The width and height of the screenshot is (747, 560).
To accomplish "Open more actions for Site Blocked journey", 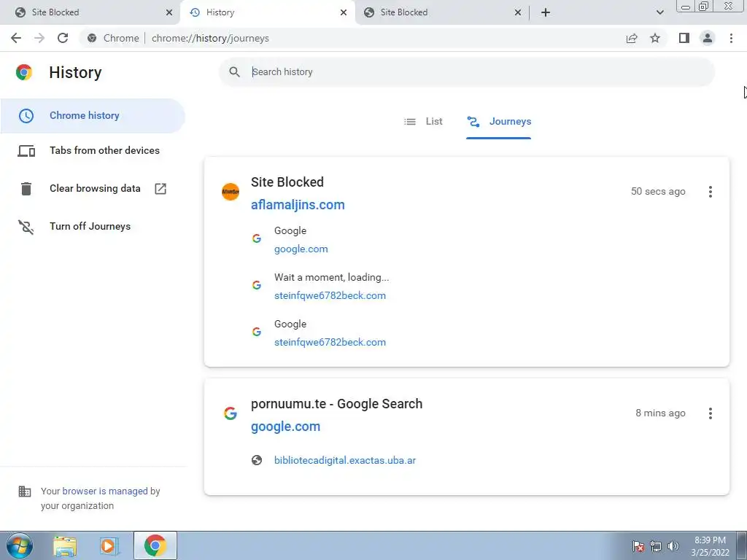I will pyautogui.click(x=711, y=192).
